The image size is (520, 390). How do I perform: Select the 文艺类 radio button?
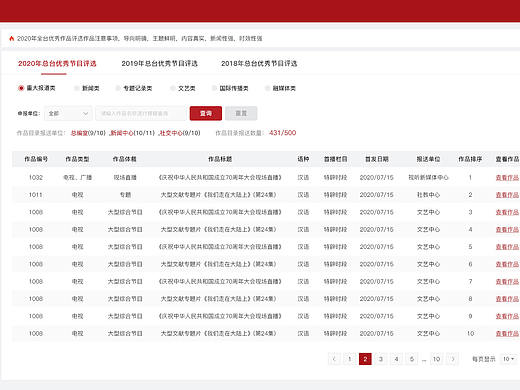click(x=173, y=88)
